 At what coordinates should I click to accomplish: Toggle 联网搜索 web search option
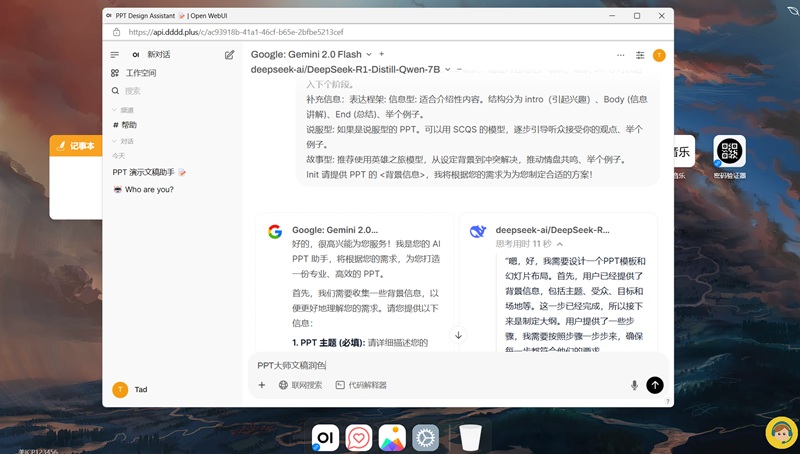point(300,385)
